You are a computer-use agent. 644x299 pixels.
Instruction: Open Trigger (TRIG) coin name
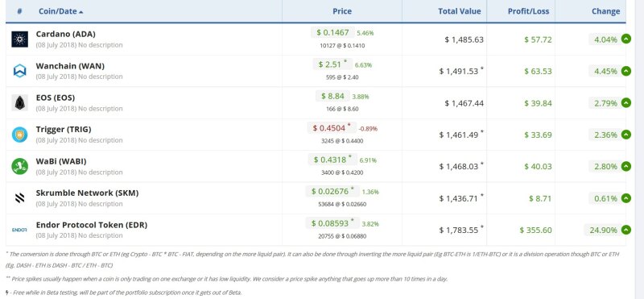64,129
